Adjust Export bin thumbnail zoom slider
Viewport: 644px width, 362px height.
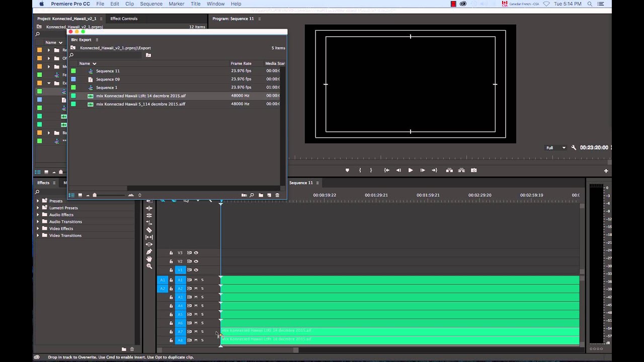95,195
